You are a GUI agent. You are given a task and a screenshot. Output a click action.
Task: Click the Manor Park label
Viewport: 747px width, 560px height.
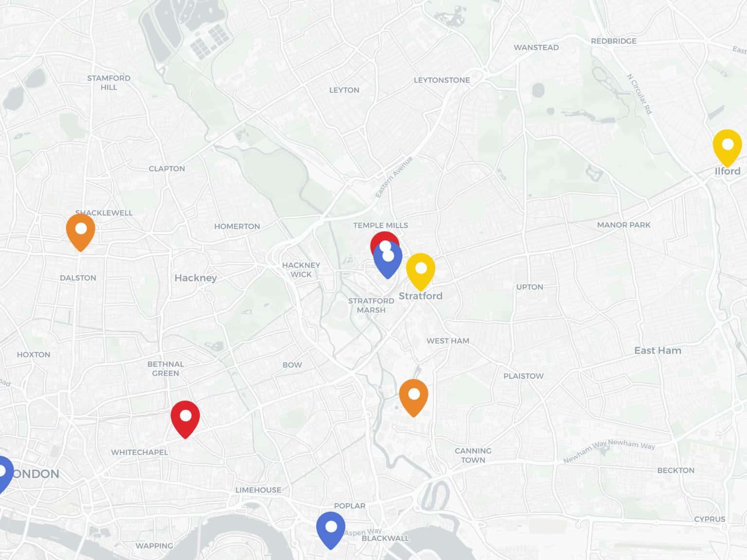[623, 225]
